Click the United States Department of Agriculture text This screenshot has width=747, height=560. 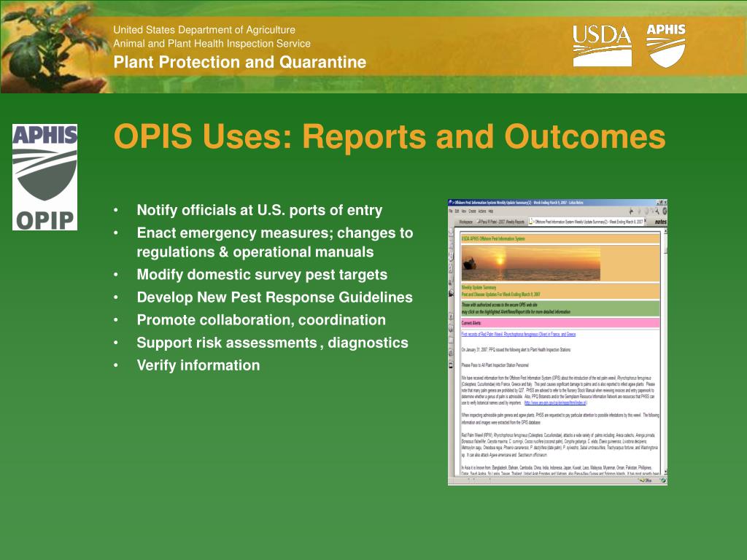tap(204, 29)
